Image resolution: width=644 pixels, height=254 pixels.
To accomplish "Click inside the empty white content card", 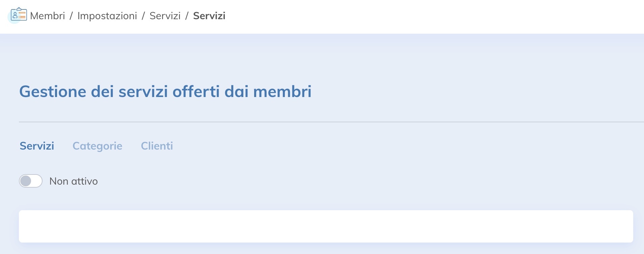I will (322, 226).
